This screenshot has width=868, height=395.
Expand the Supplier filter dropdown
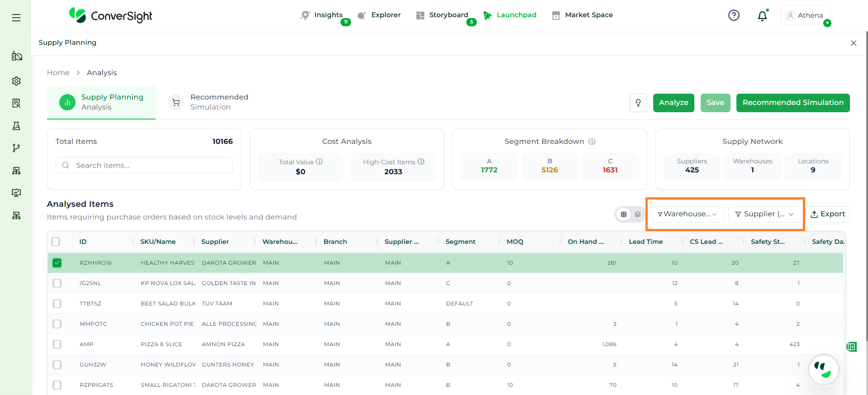(764, 214)
